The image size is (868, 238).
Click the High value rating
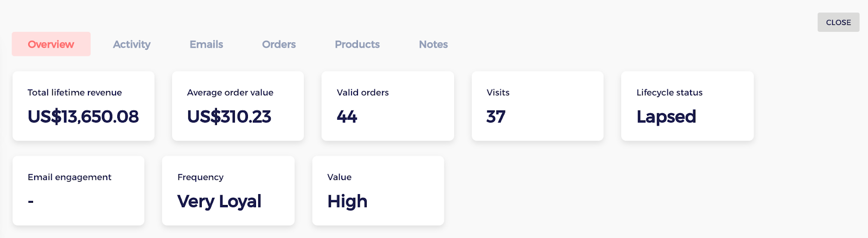point(347,201)
